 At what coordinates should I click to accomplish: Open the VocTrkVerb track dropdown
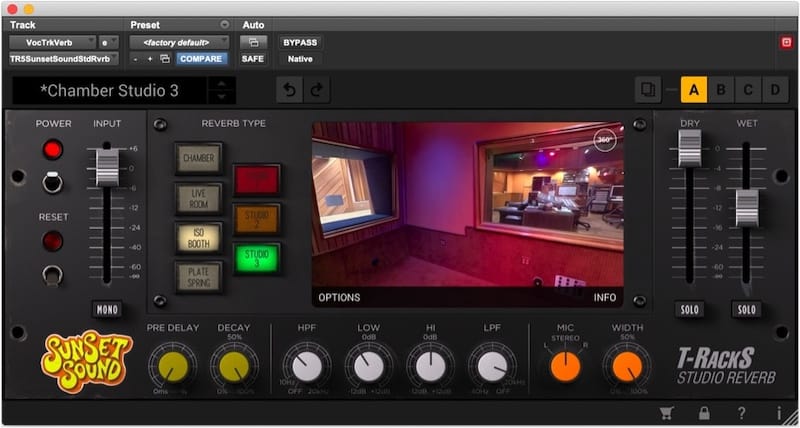(x=53, y=42)
